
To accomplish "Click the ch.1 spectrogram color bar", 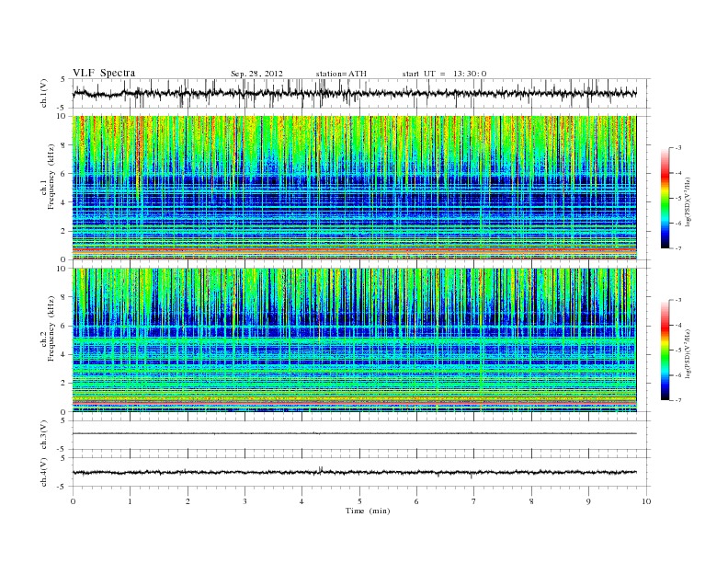I will (x=665, y=199).
